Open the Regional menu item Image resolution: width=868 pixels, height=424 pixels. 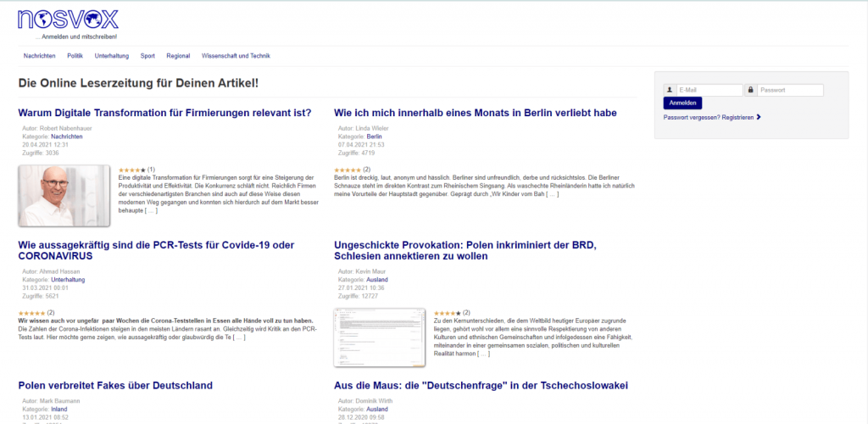click(x=178, y=56)
